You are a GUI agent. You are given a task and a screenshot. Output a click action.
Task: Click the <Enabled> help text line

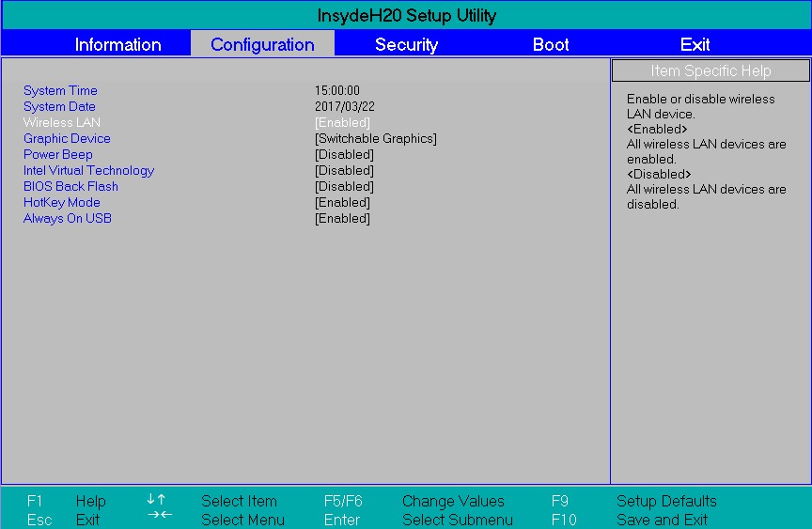657,129
